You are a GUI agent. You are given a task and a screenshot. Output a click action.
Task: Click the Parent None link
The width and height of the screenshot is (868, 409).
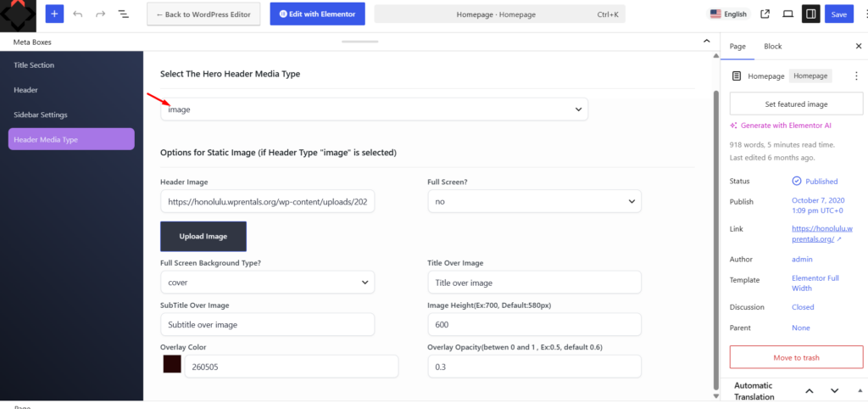[800, 328]
